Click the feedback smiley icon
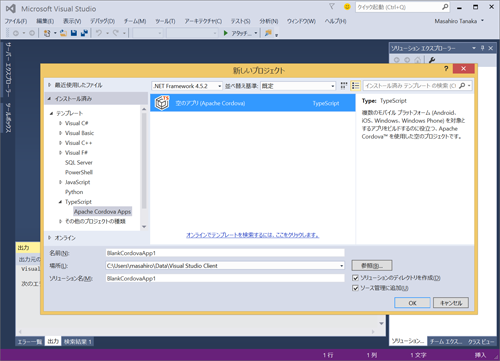Image resolution: width=500 pixels, height=361 pixels. coord(347,7)
